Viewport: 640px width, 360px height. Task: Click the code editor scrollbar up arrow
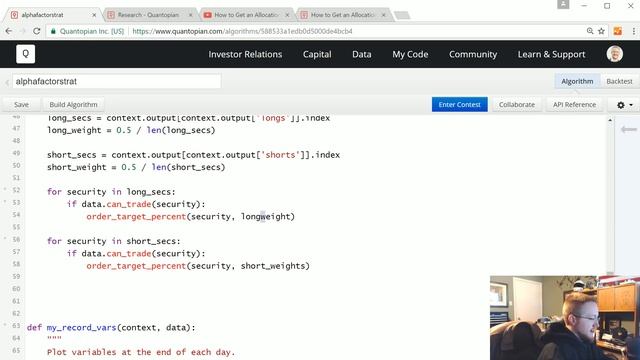(x=610, y=120)
